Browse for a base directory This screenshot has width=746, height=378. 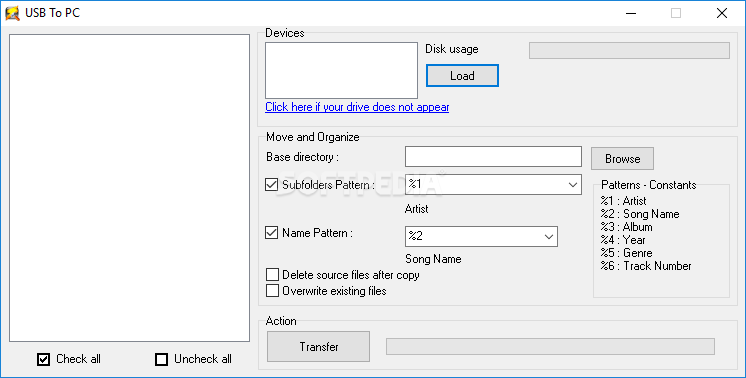point(622,158)
